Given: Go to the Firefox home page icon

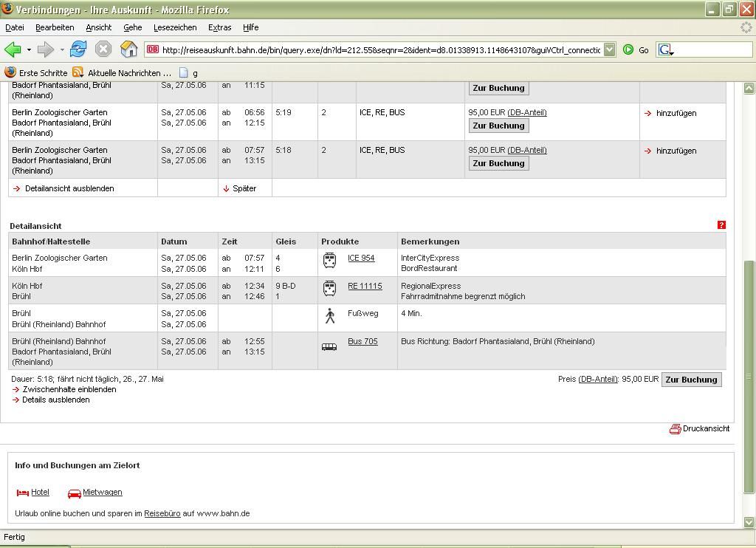Looking at the screenshot, I should point(128,49).
